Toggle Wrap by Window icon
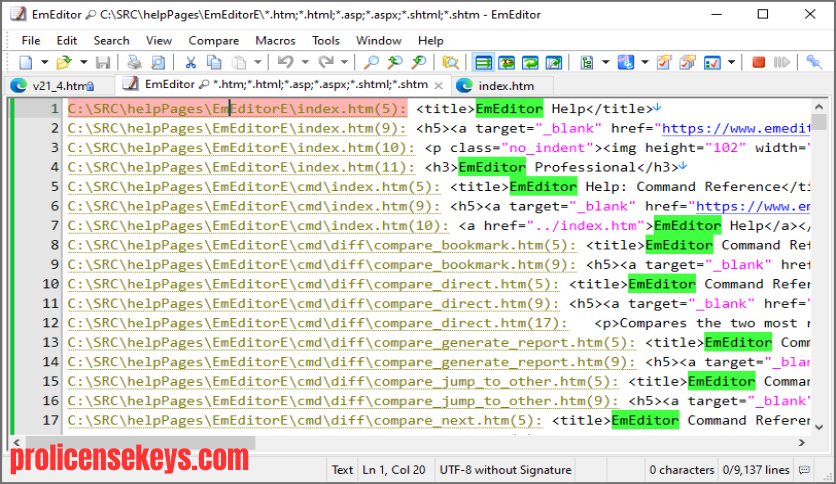 coord(530,62)
